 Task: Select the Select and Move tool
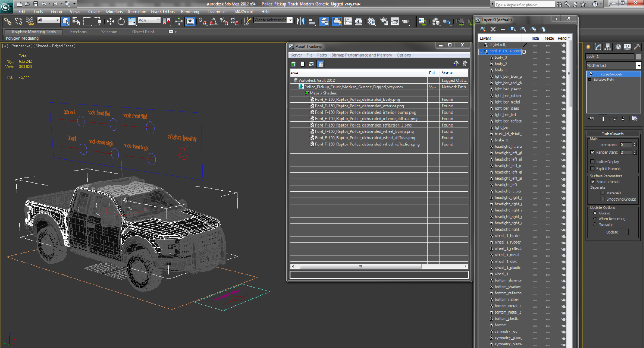(110, 21)
